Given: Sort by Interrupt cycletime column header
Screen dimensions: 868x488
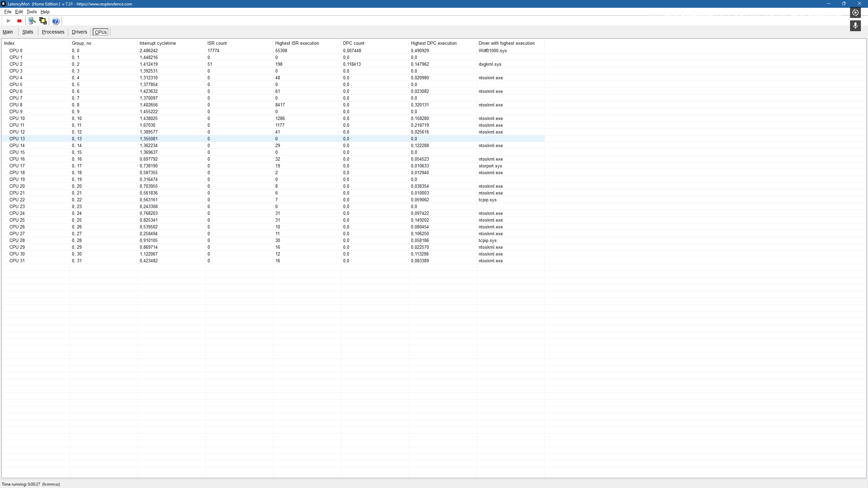Looking at the screenshot, I should (x=158, y=43).
